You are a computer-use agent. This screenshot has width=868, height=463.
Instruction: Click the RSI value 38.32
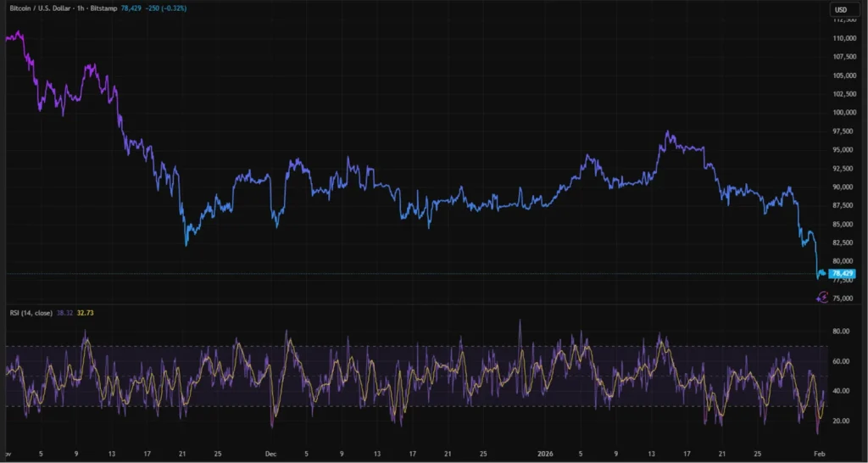pyautogui.click(x=64, y=313)
